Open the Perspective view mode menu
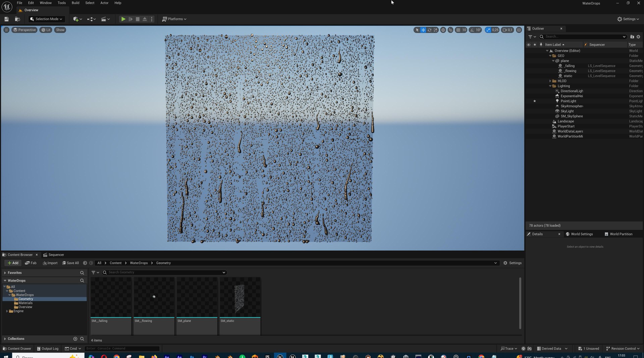The image size is (644, 358). coord(24,30)
